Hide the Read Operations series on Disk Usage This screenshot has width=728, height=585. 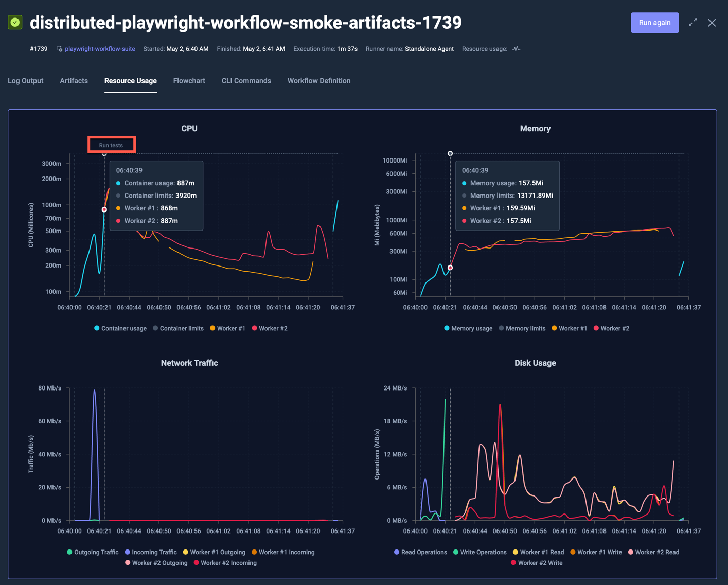click(420, 552)
